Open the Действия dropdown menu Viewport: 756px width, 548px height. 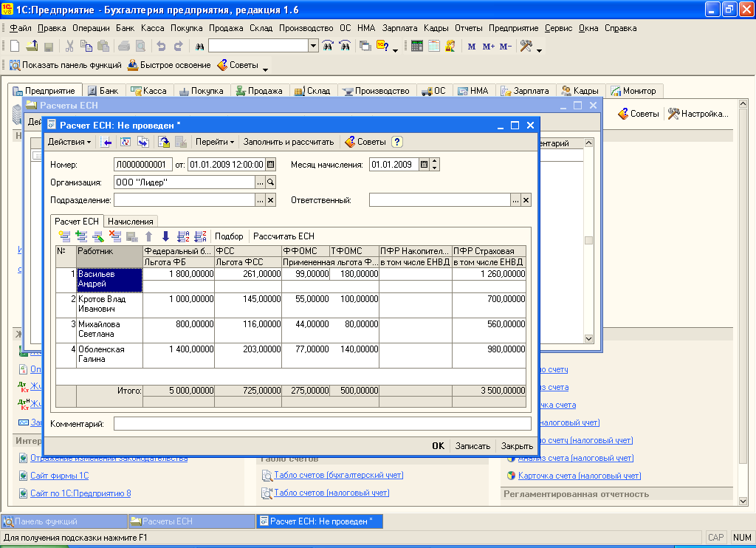tap(69, 142)
